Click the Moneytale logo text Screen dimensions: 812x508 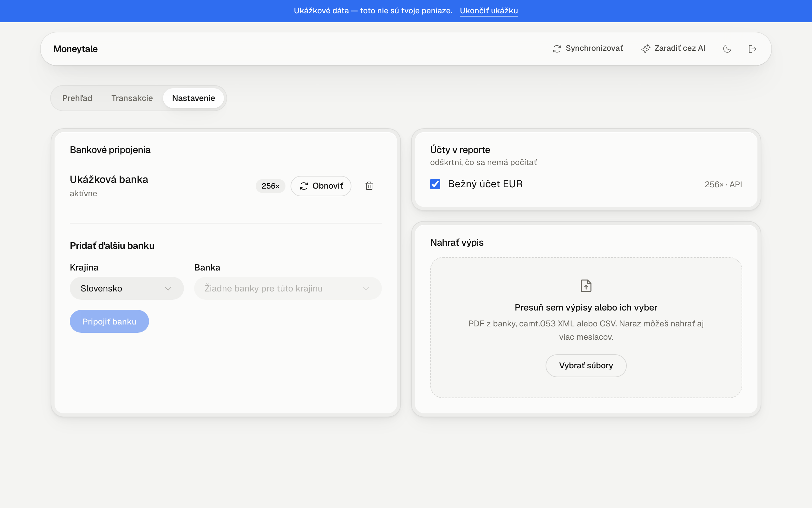[75, 49]
